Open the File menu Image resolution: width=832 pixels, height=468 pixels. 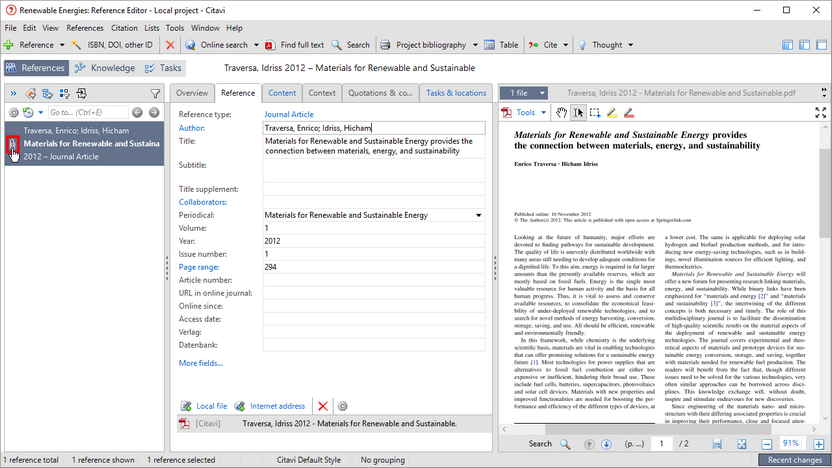coord(11,28)
